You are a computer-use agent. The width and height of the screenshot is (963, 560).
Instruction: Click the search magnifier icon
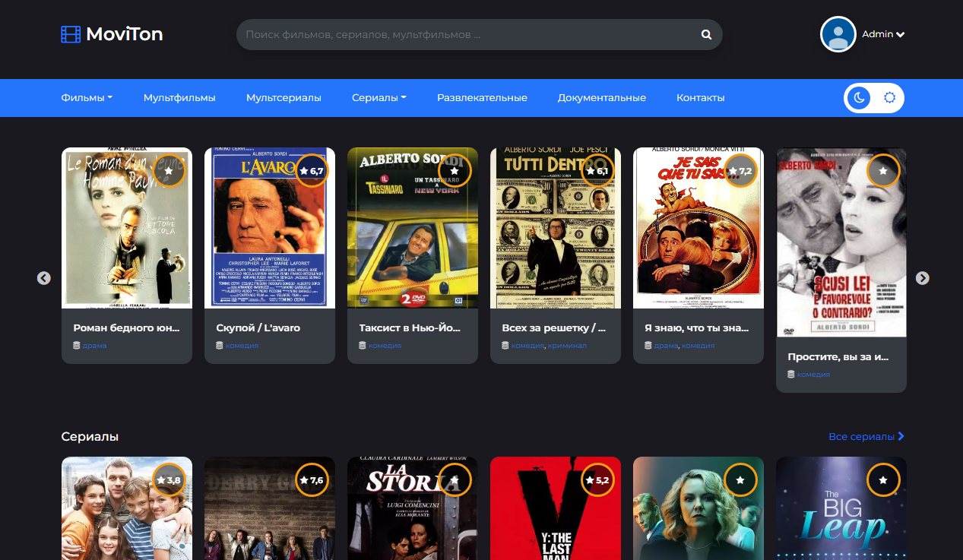point(706,35)
